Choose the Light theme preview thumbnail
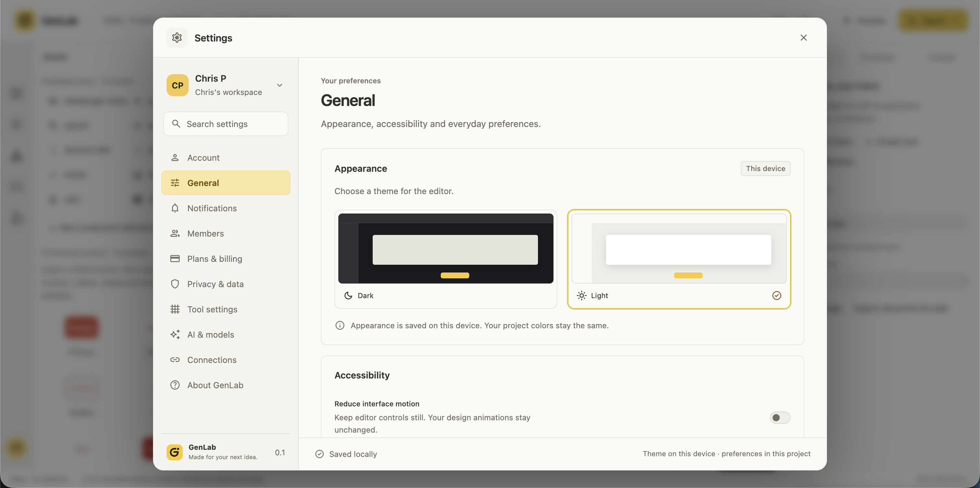The width and height of the screenshot is (980, 488). (x=679, y=248)
